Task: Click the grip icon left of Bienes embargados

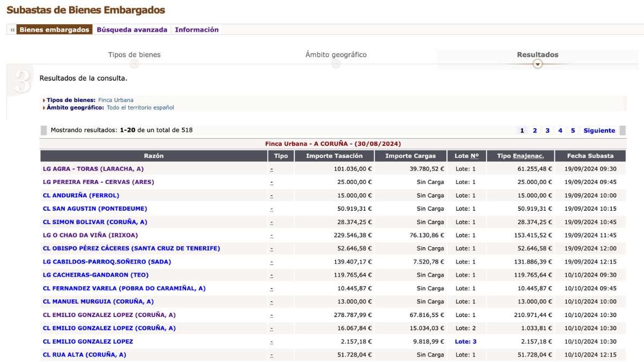Action: [x=12, y=30]
